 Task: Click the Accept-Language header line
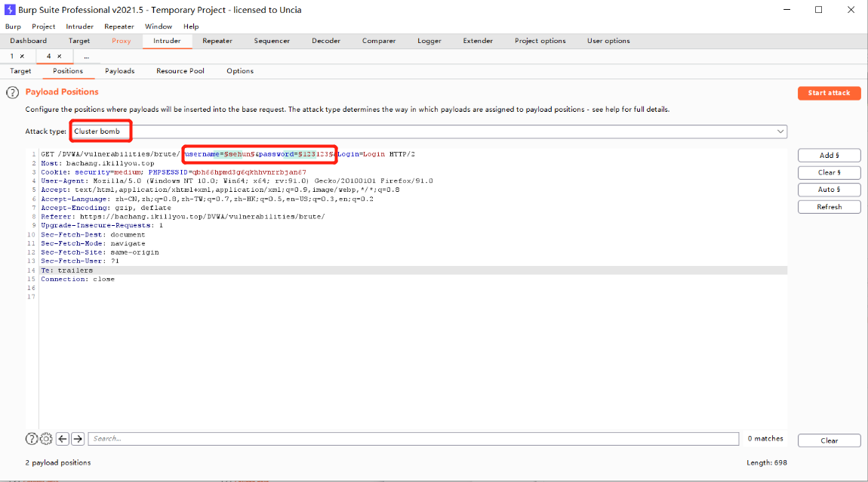pos(207,199)
